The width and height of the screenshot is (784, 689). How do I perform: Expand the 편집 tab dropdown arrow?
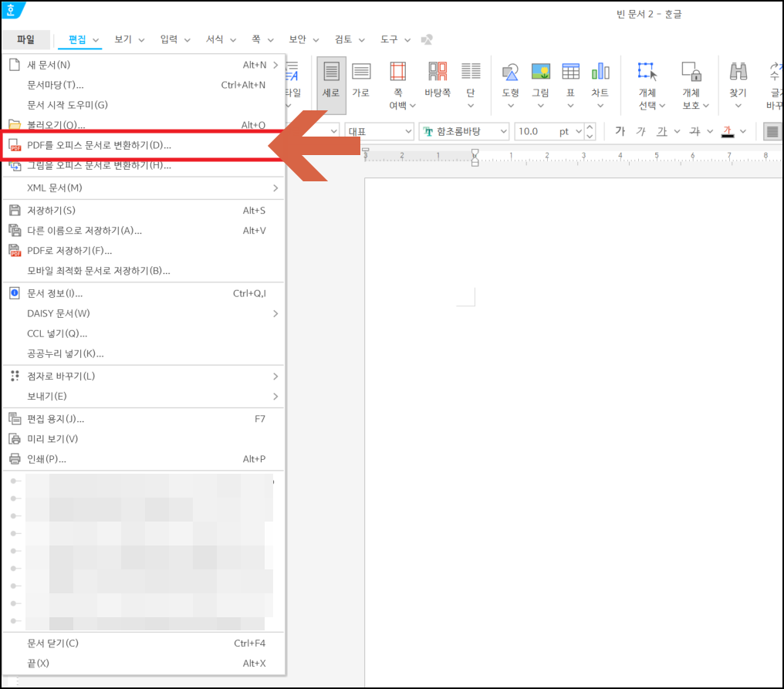96,40
